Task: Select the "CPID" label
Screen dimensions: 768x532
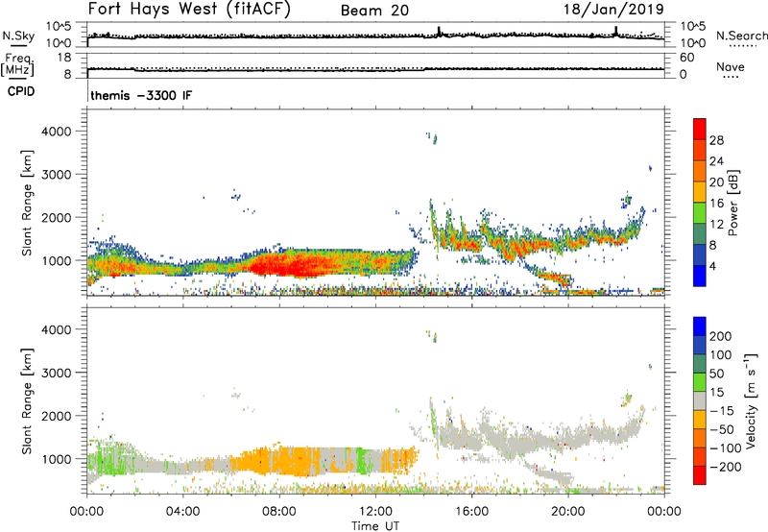Action: [x=21, y=91]
